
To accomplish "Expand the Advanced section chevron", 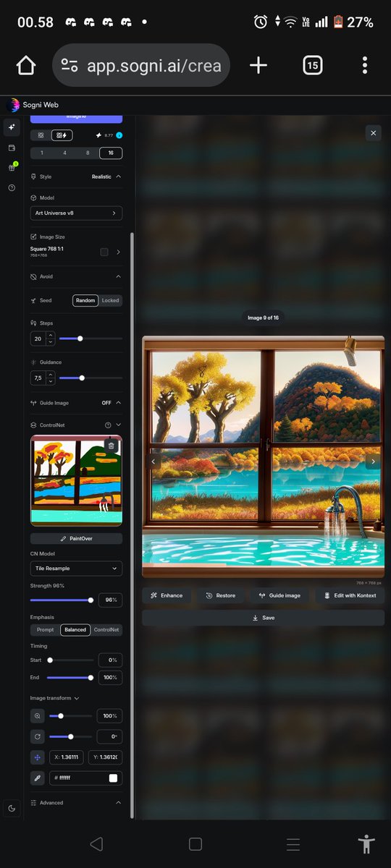I will 119,802.
